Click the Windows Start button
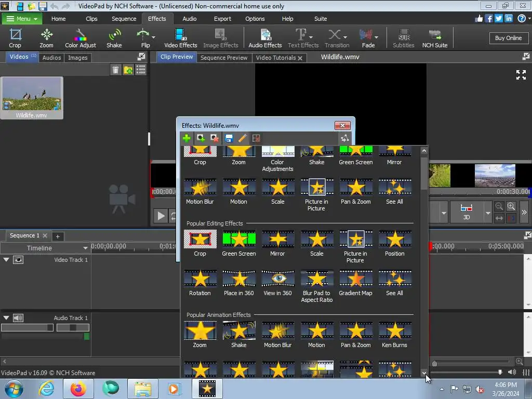This screenshot has height=399, width=532. click(x=14, y=389)
